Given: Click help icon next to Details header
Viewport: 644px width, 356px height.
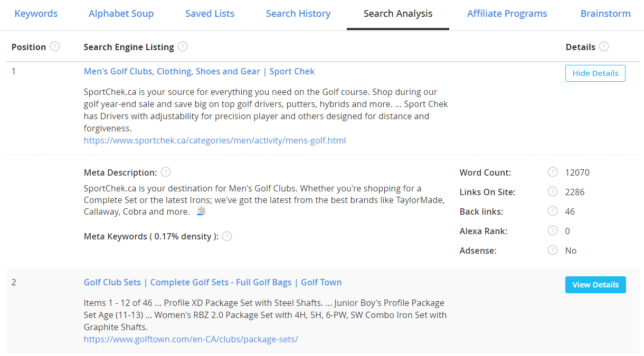Looking at the screenshot, I should pyautogui.click(x=604, y=46).
